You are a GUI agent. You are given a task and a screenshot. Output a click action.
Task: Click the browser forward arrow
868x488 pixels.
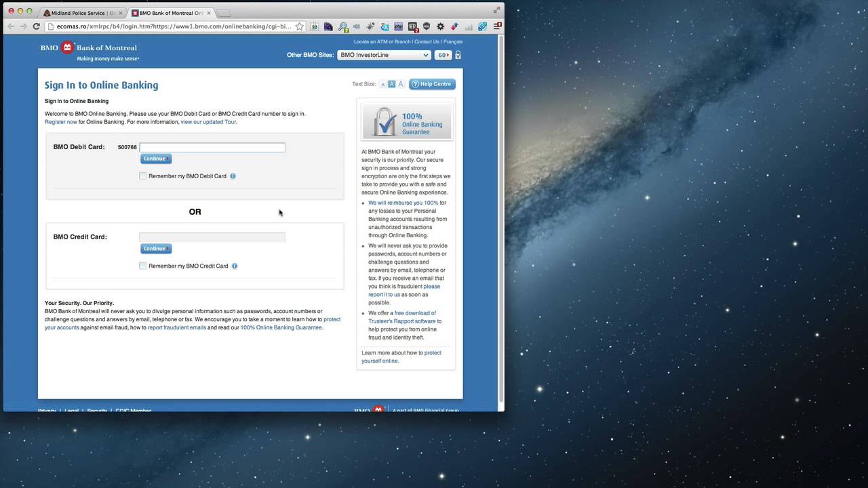[x=23, y=26]
